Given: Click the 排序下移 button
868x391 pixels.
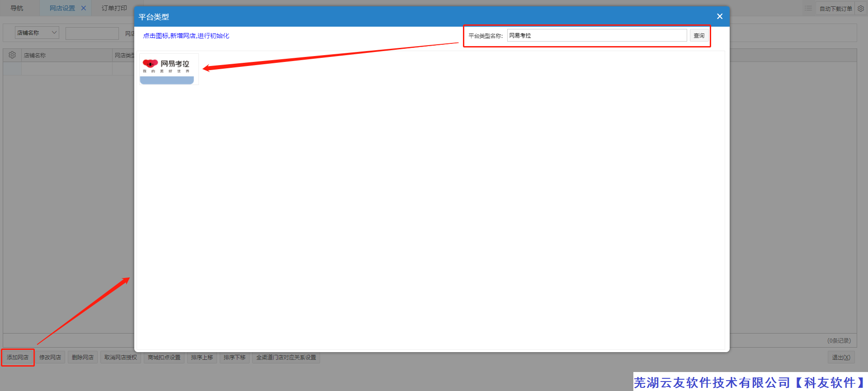Looking at the screenshot, I should point(235,358).
